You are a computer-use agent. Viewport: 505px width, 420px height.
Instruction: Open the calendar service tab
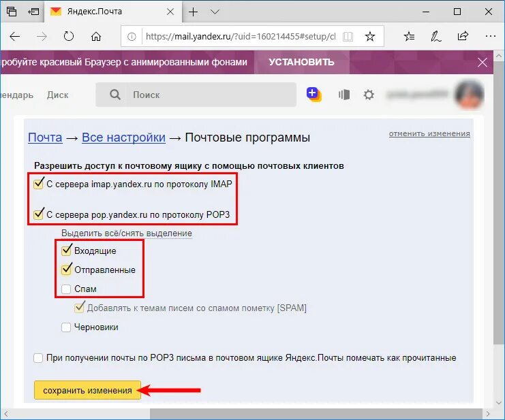pyautogui.click(x=17, y=95)
